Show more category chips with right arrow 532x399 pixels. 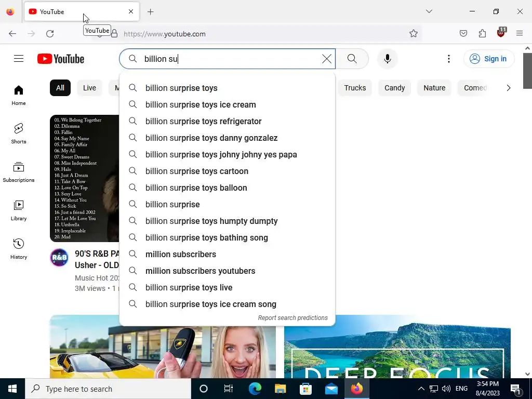[x=508, y=88]
